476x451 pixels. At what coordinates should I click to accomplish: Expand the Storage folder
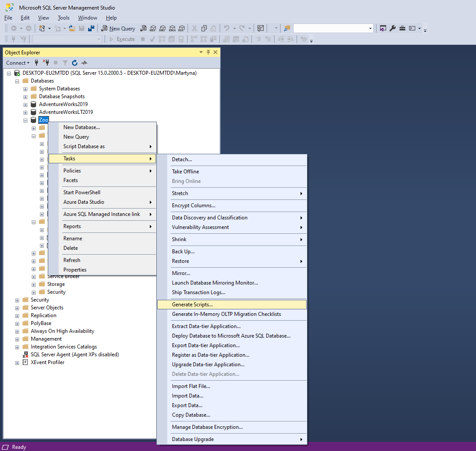tap(34, 285)
